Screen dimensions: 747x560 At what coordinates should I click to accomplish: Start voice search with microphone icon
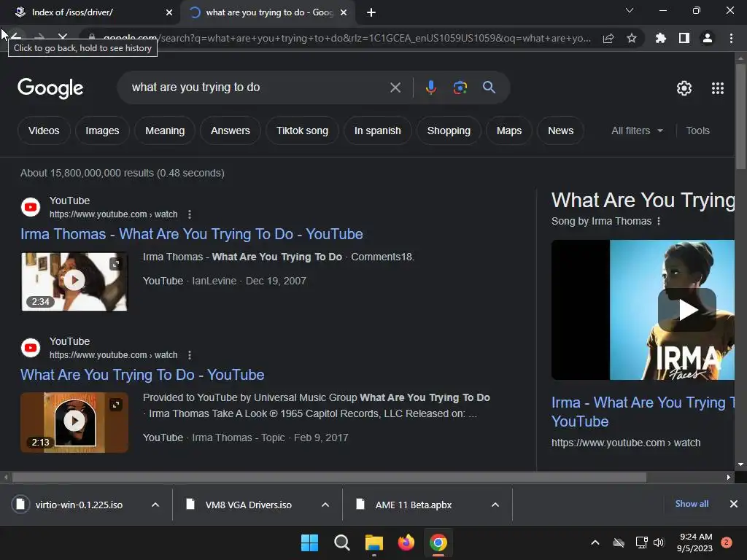click(430, 87)
